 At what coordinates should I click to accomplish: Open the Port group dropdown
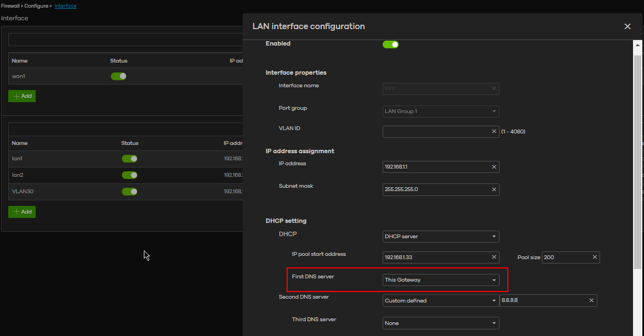pyautogui.click(x=441, y=111)
